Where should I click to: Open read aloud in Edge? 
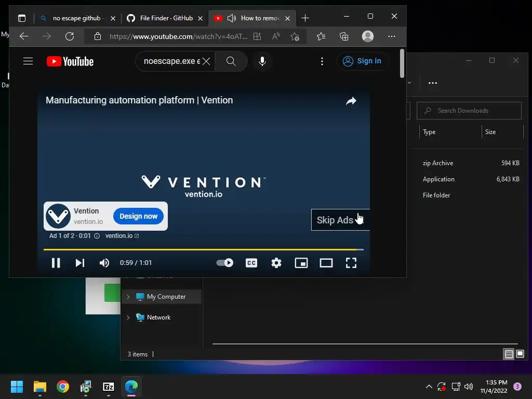coord(276,36)
